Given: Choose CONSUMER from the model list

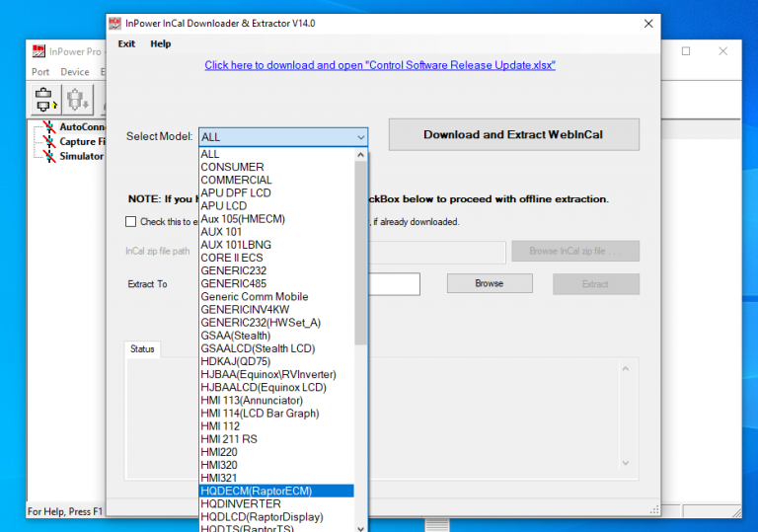Looking at the screenshot, I should [276, 167].
